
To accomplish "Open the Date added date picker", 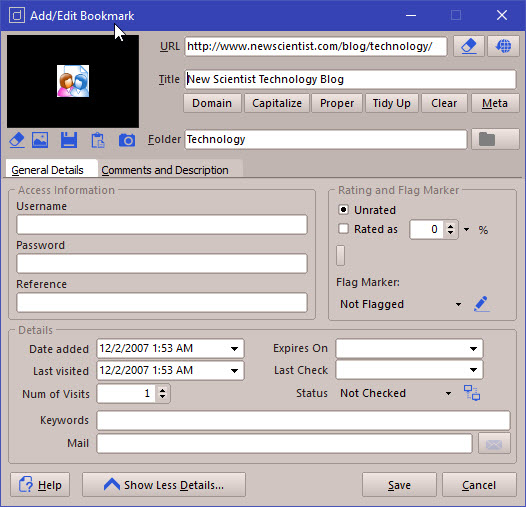I will [234, 349].
